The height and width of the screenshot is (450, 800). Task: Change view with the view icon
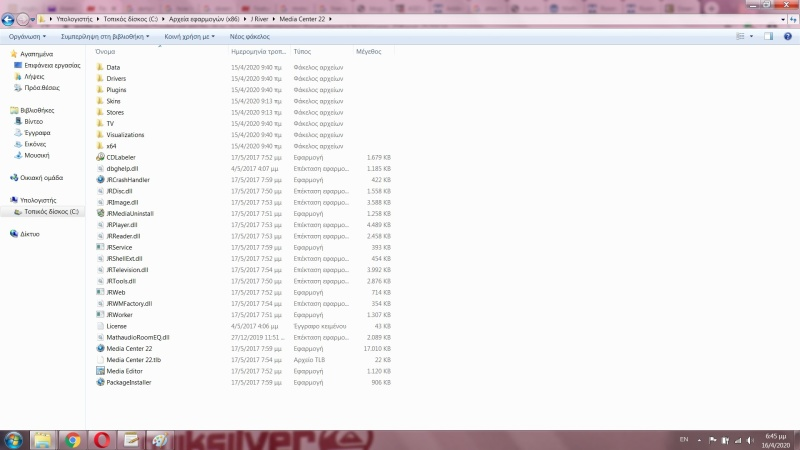pyautogui.click(x=740, y=36)
